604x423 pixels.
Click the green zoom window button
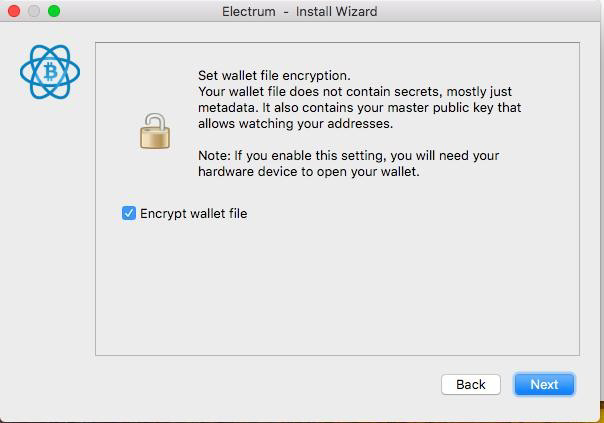(x=54, y=11)
